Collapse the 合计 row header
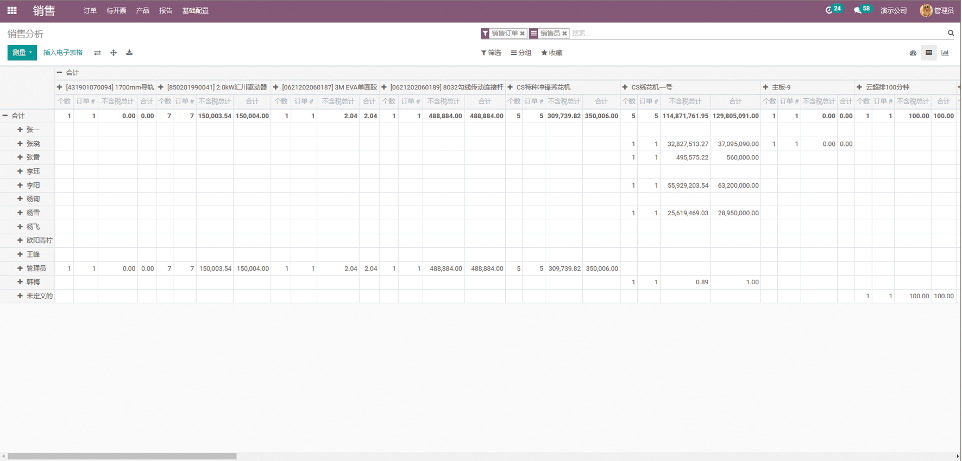The image size is (962, 461). point(6,116)
